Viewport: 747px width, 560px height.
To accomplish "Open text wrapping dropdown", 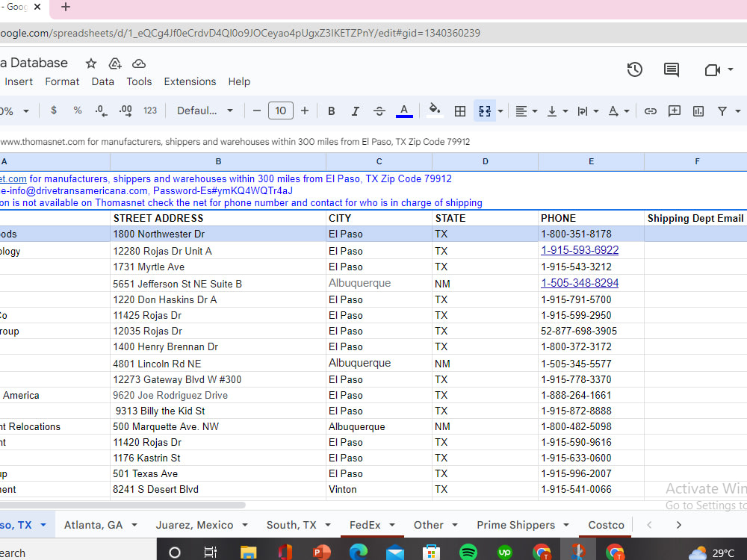I will coord(587,111).
